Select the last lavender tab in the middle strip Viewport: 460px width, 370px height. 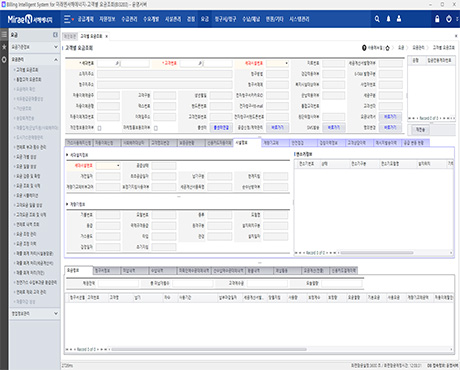pyautogui.click(x=415, y=143)
